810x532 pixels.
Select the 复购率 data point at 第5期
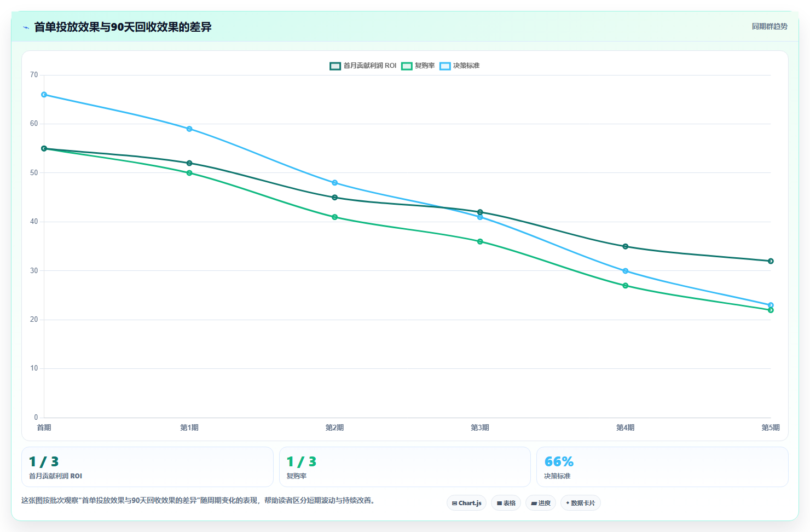tap(771, 310)
